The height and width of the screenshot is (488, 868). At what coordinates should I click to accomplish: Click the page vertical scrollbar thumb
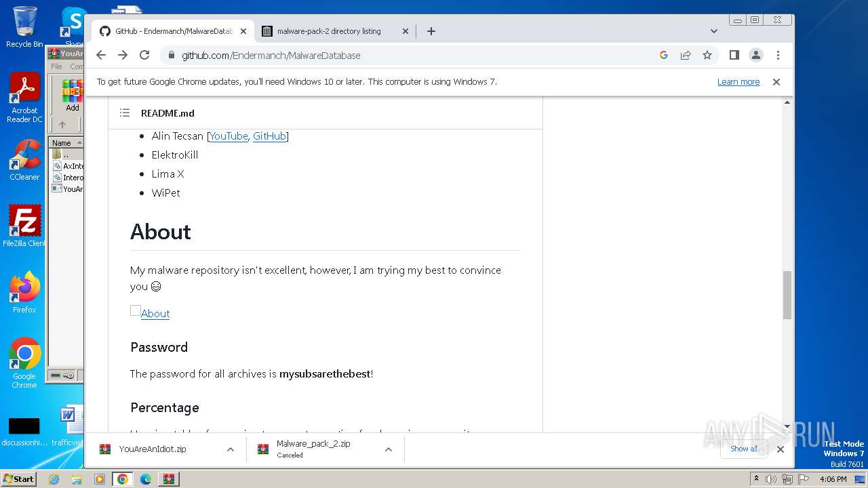pos(787,295)
